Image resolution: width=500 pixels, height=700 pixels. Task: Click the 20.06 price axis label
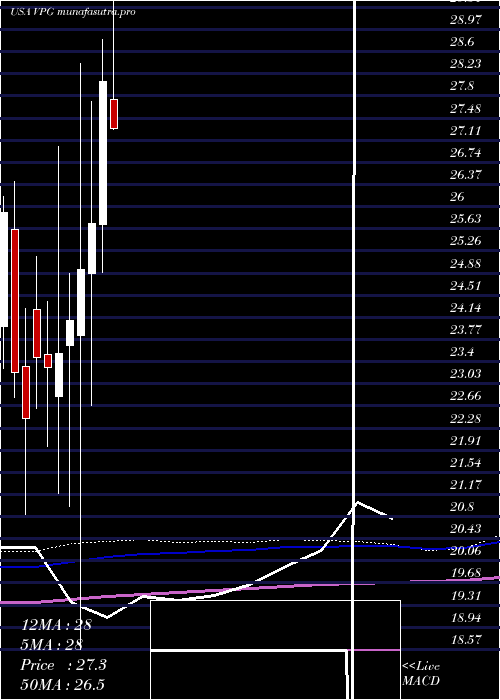pos(465,551)
